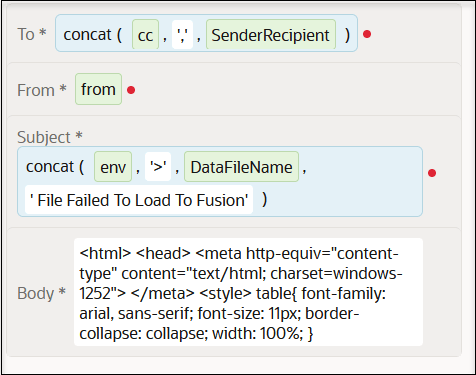Image resolution: width=476 pixels, height=375 pixels.
Task: Click the red dot beside the Subject expression
Action: [432, 173]
